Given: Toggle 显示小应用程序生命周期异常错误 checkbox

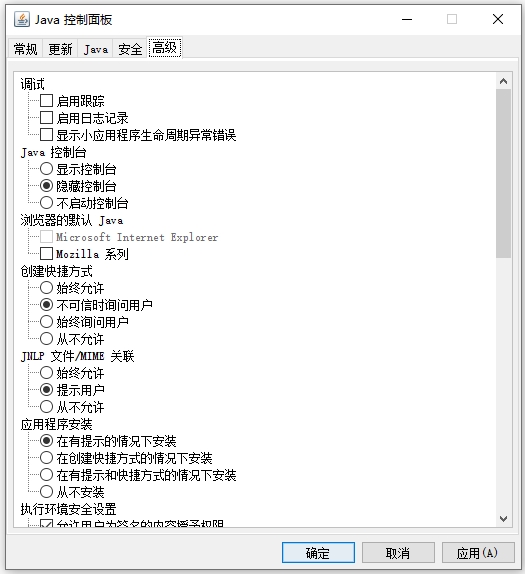Looking at the screenshot, I should tap(46, 135).
